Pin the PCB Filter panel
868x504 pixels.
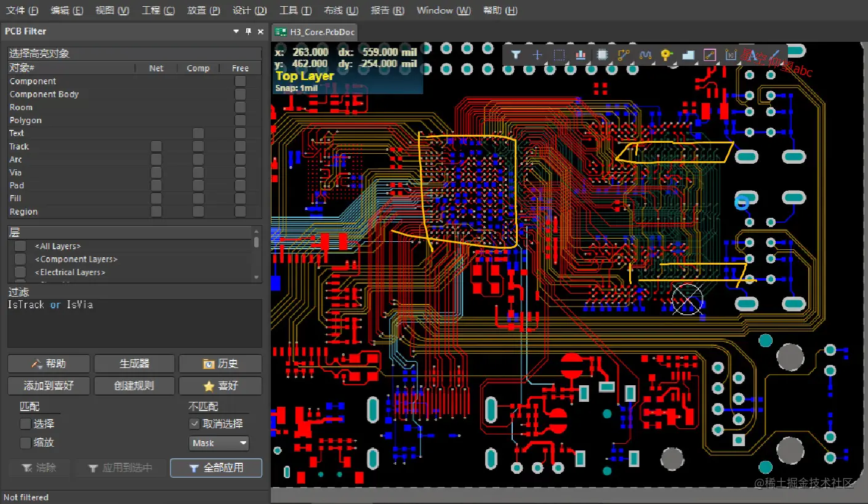click(249, 31)
